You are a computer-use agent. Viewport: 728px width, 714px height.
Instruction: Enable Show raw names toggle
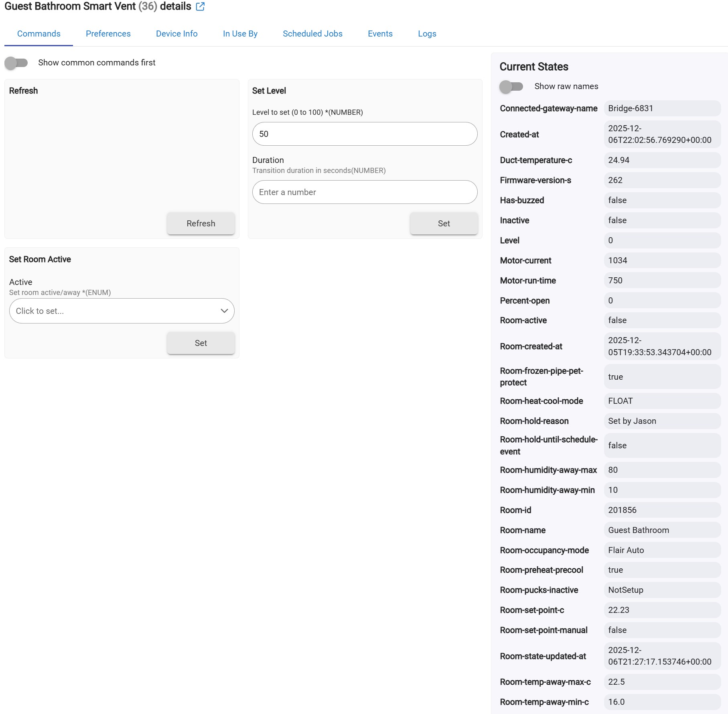pyautogui.click(x=511, y=86)
